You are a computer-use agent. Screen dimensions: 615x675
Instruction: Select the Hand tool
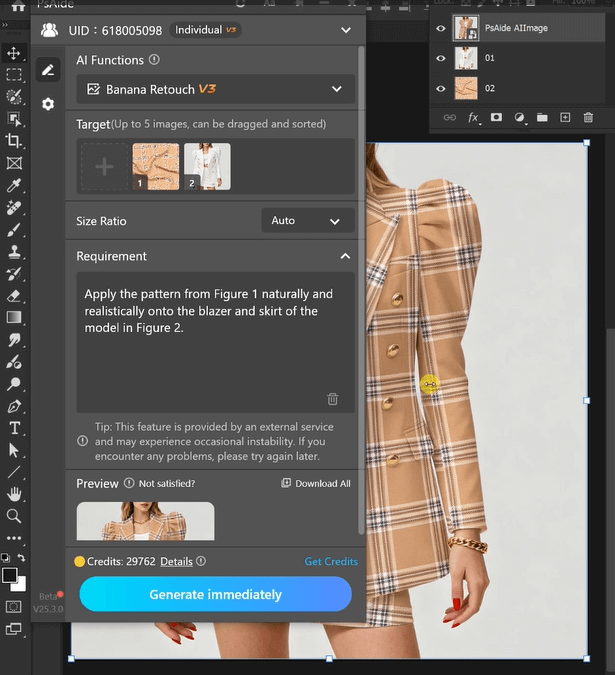(14, 494)
